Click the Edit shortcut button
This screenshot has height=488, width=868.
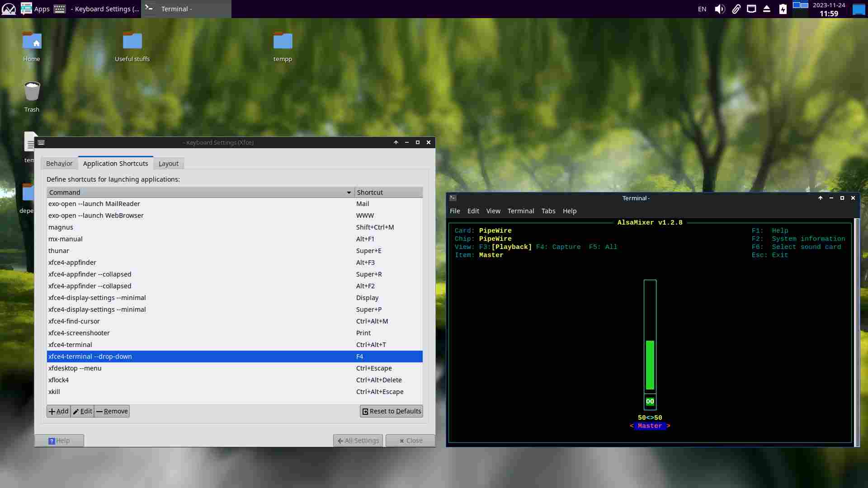pos(82,411)
